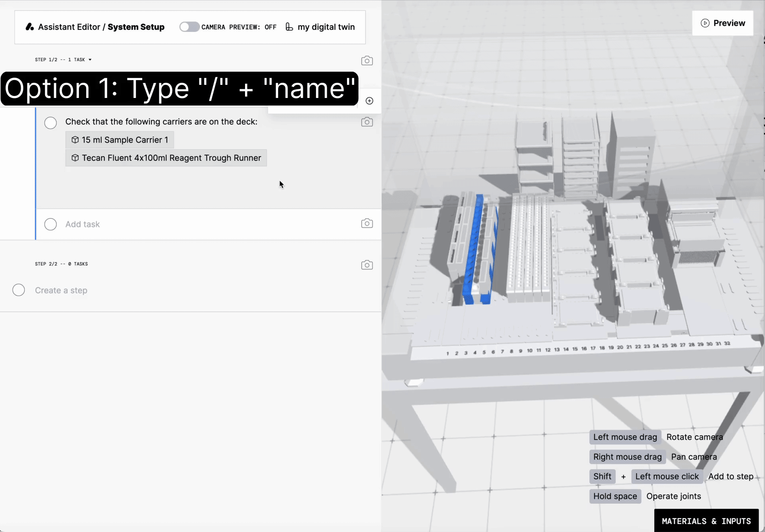The image size is (765, 532).
Task: Click the camera icon on Step 2/2
Action: 367,264
